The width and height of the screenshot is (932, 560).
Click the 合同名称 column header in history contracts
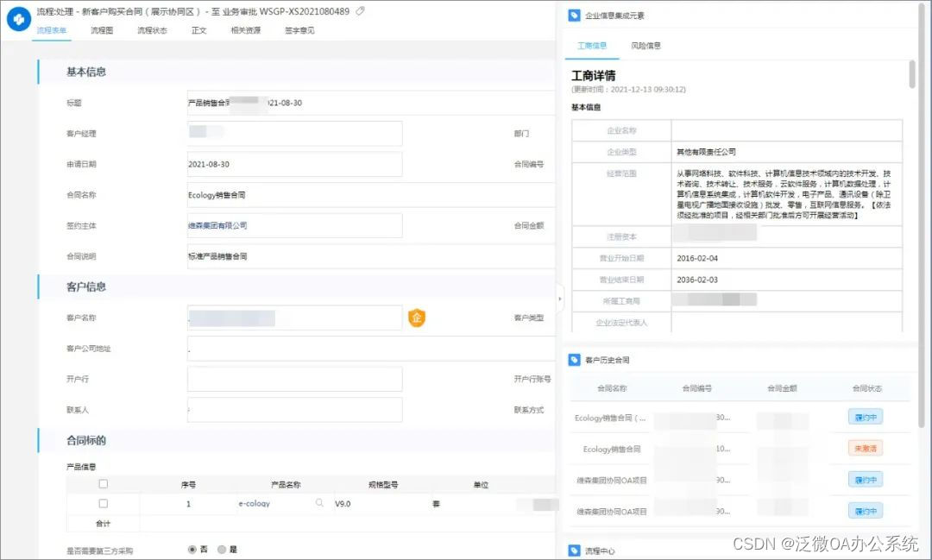(x=612, y=388)
